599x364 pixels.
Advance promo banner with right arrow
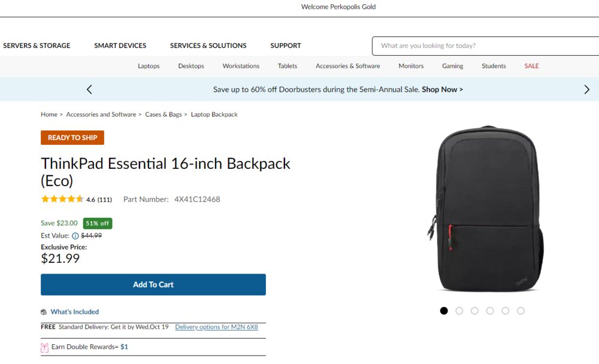click(x=587, y=89)
